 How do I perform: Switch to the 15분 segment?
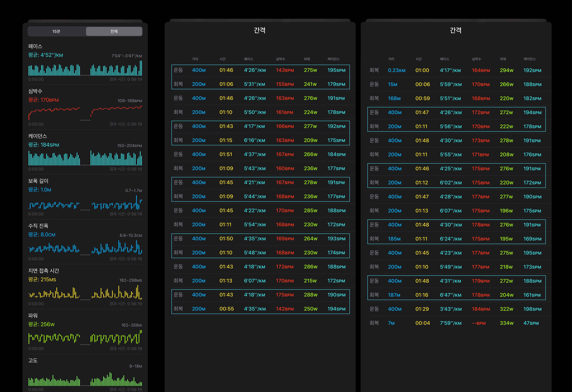(57, 31)
